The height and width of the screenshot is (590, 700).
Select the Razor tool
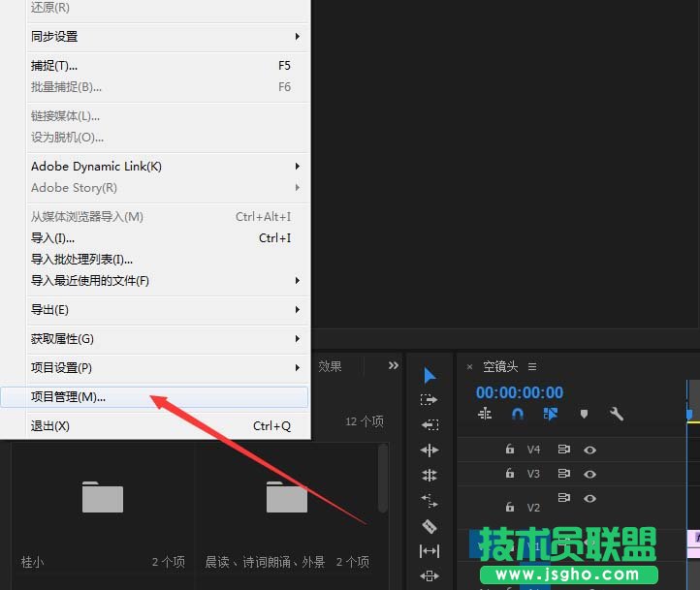click(x=430, y=526)
